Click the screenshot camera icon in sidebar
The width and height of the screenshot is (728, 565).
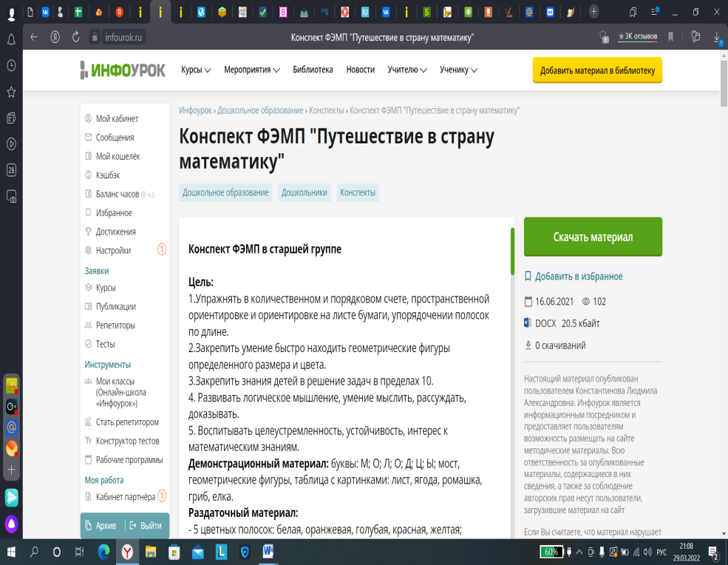coord(11,197)
